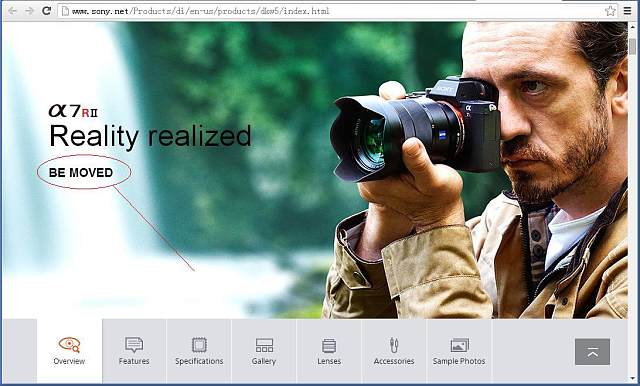Click the Lenses icon
This screenshot has height=386, width=640.
click(329, 346)
